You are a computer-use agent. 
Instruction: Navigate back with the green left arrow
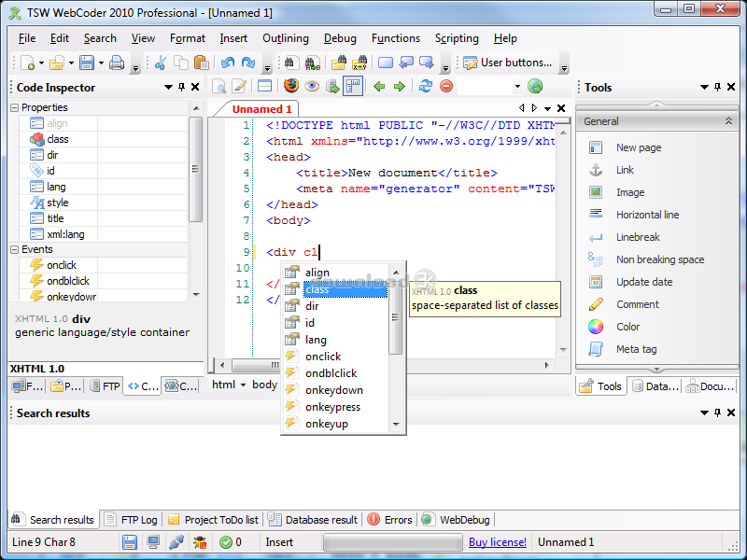[x=379, y=86]
